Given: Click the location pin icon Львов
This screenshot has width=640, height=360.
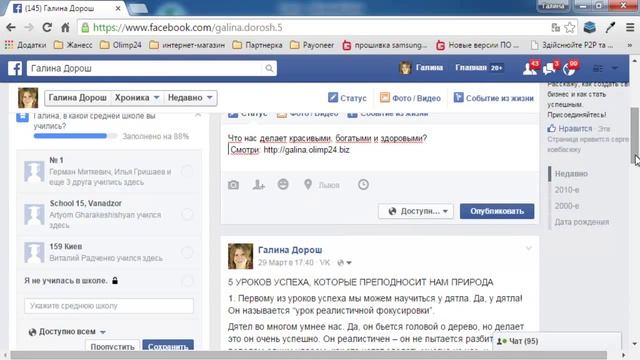Looking at the screenshot, I should [308, 184].
